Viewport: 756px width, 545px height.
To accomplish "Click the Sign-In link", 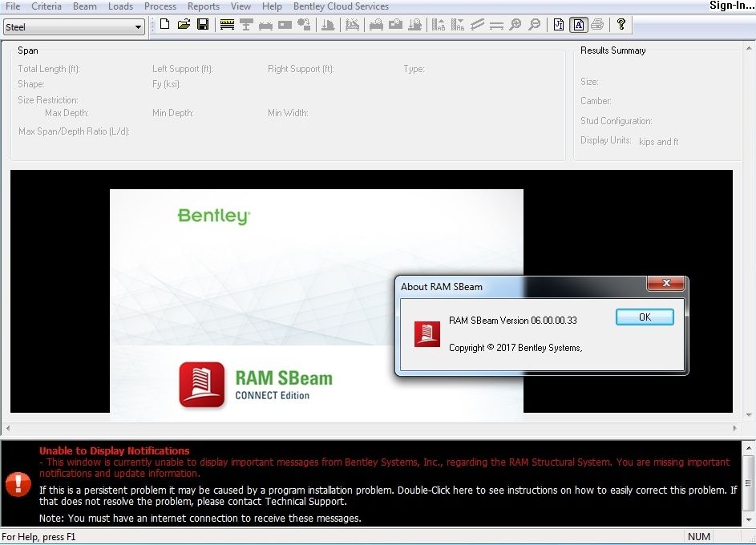I will 731,6.
